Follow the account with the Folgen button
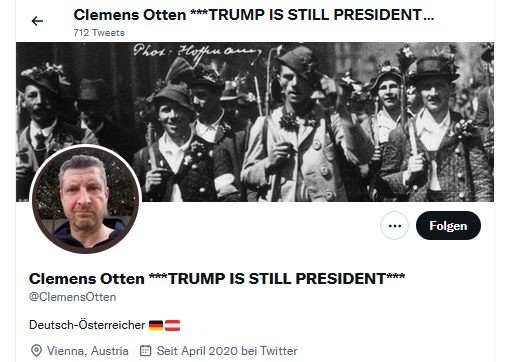This screenshot has width=505, height=362. pyautogui.click(x=448, y=226)
